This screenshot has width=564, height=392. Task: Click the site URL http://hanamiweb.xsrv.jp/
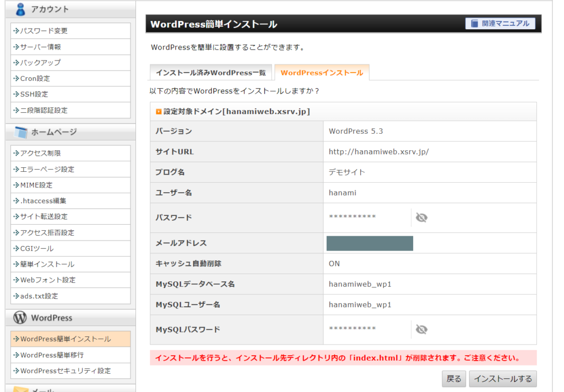(x=378, y=152)
